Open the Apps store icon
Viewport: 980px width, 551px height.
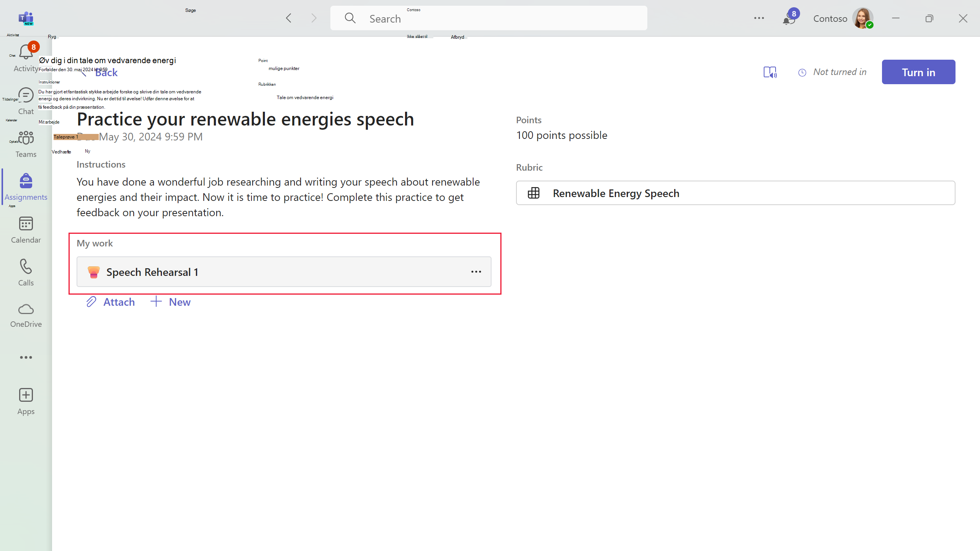pyautogui.click(x=26, y=395)
